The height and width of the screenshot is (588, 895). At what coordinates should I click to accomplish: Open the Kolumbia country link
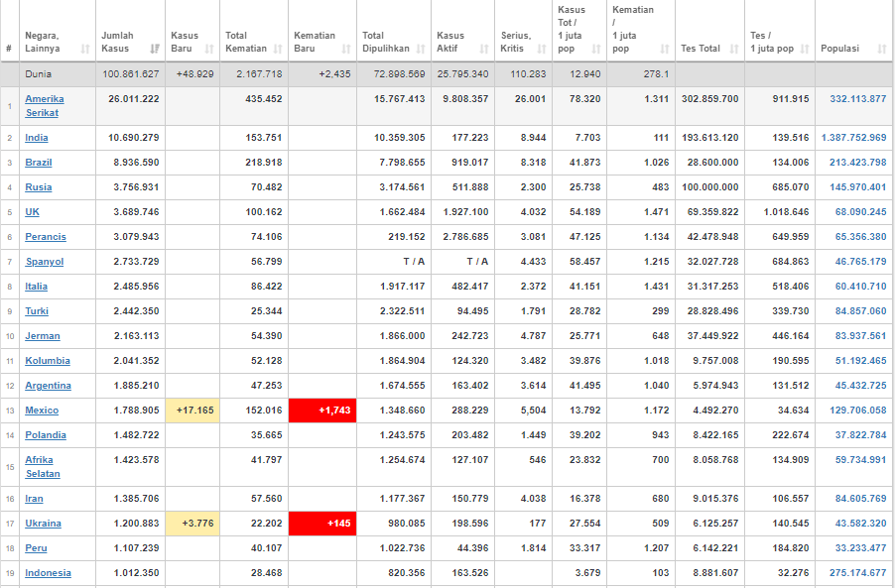pyautogui.click(x=48, y=361)
